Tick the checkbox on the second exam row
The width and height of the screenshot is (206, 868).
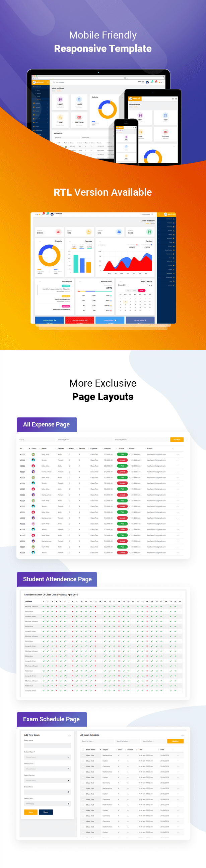tap(83, 761)
